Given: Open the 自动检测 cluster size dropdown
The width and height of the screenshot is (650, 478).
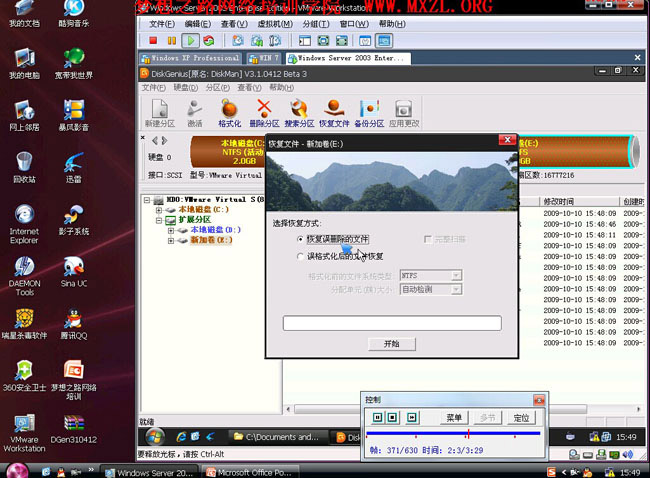Looking at the screenshot, I should pyautogui.click(x=456, y=289).
